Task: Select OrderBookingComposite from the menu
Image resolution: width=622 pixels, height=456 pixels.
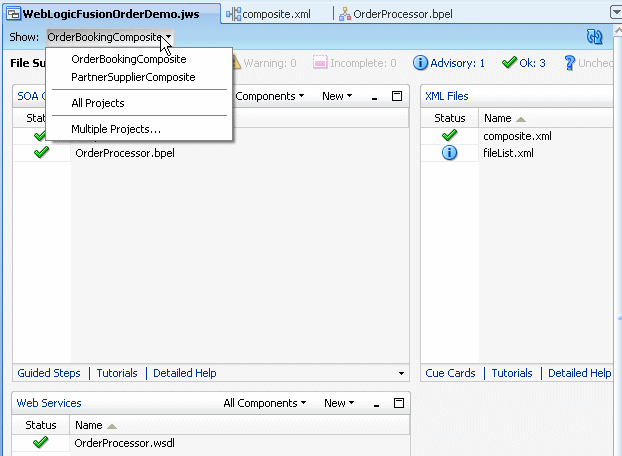Action: 129,59
